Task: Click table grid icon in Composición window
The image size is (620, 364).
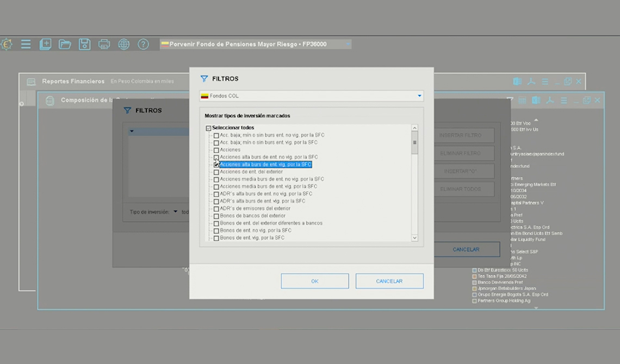Action: [522, 101]
